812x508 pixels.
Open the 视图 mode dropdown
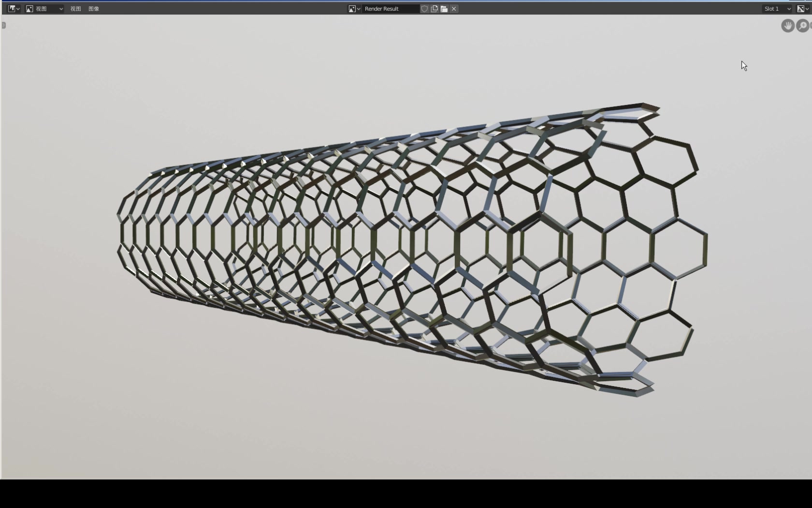coord(44,9)
